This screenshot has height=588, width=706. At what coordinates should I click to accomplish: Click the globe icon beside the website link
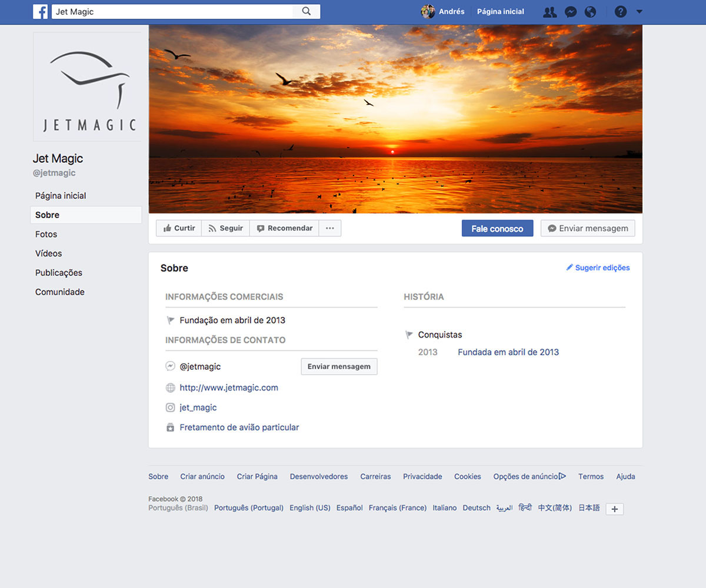(x=170, y=387)
